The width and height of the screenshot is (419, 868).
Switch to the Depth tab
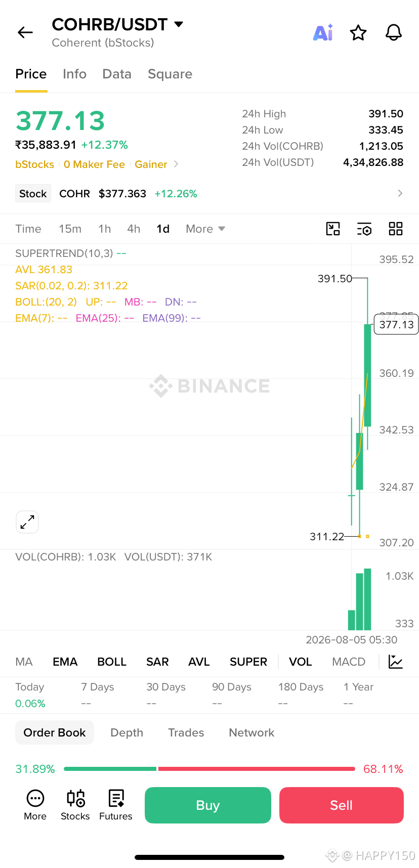pos(127,732)
